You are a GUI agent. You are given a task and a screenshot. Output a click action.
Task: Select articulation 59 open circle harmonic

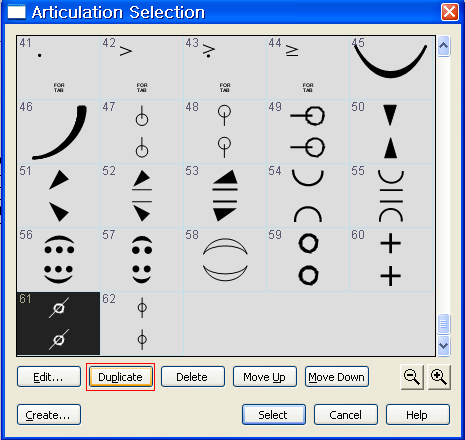308,260
